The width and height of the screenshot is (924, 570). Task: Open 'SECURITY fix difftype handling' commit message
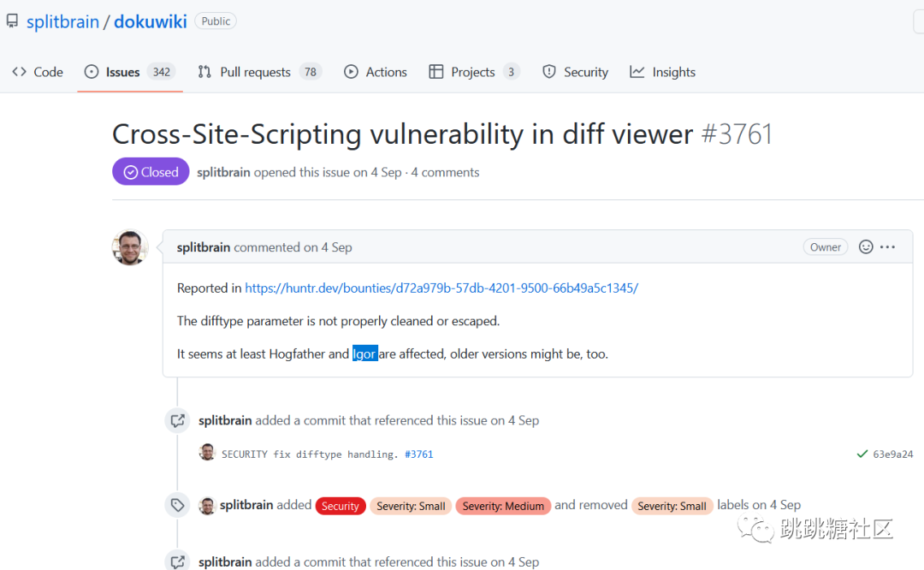coord(310,454)
